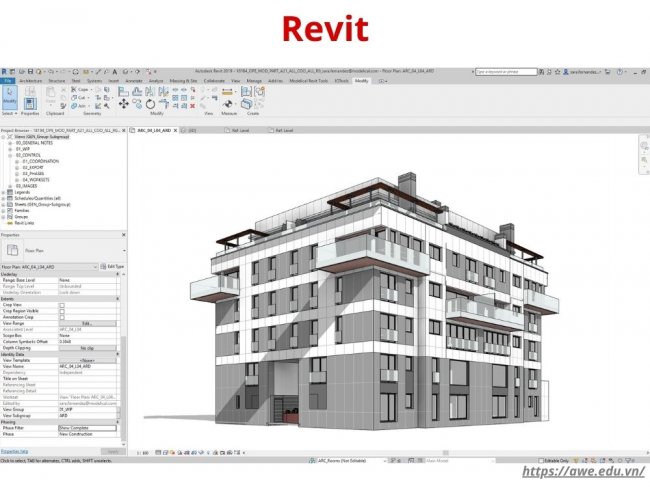Click the View Range Edit button

point(87,323)
